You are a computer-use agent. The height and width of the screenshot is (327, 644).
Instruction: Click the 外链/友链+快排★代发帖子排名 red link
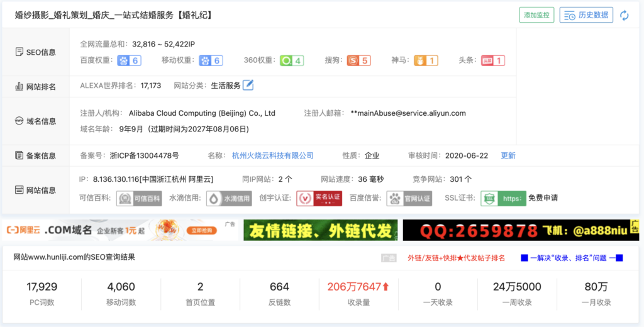[x=457, y=258]
